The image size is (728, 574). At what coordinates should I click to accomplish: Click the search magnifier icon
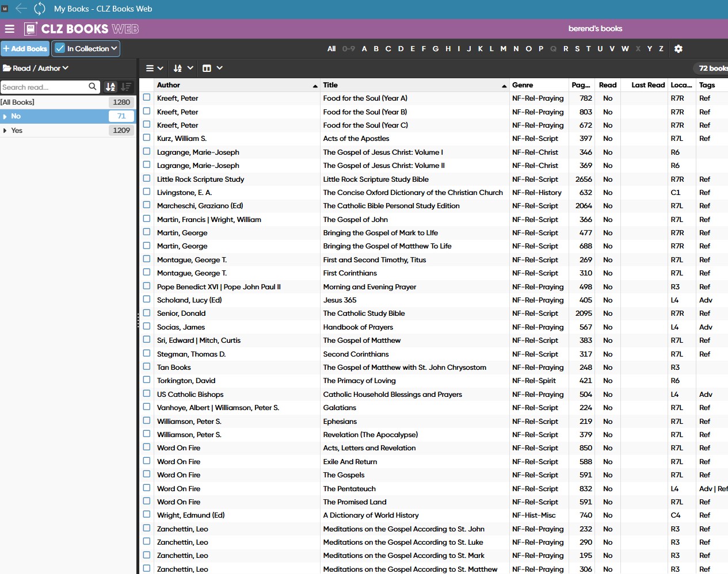pos(92,87)
